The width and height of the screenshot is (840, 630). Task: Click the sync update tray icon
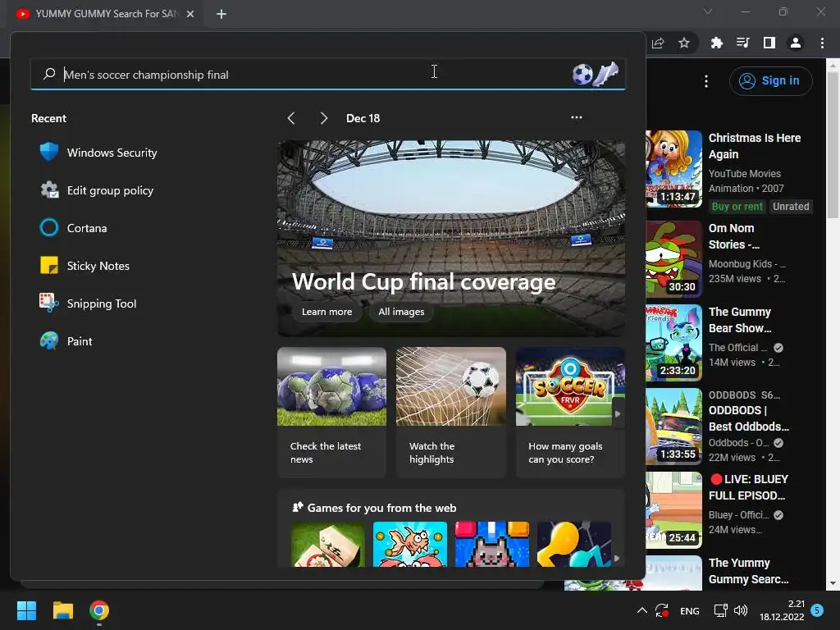662,610
